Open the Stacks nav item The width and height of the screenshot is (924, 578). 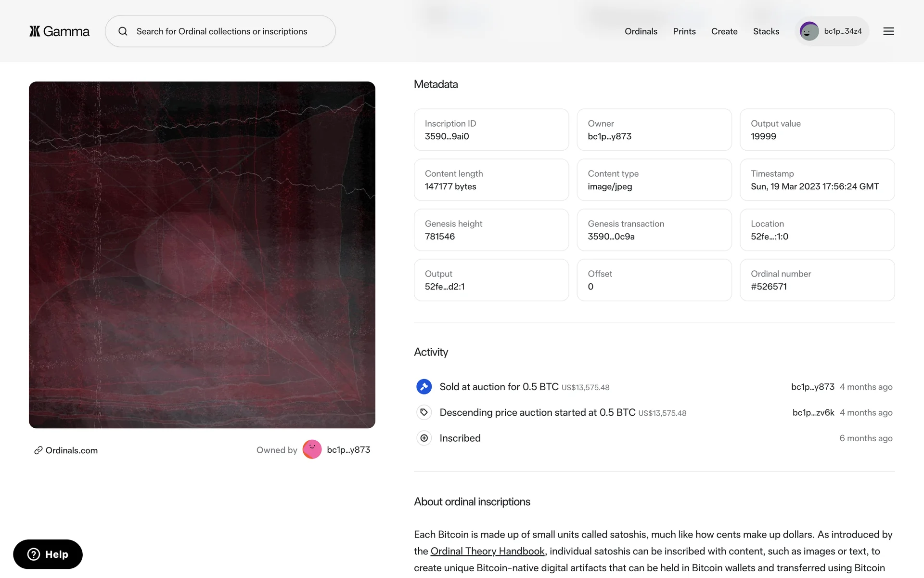tap(766, 31)
